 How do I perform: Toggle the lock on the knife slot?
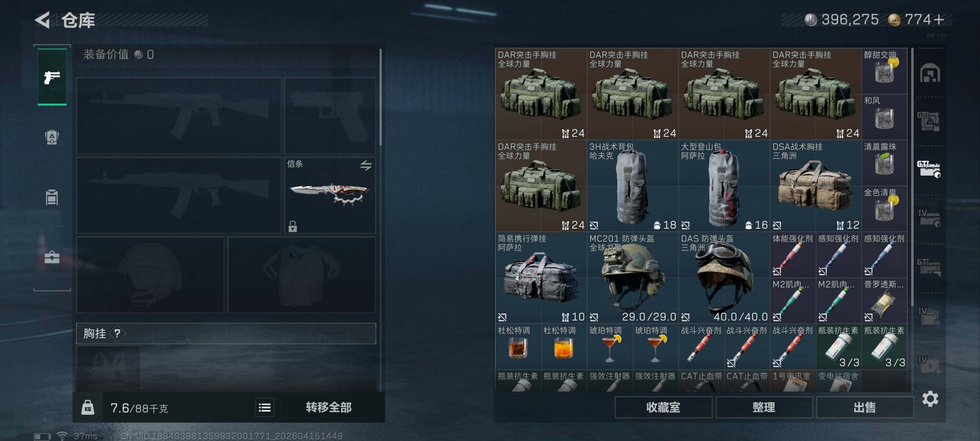tap(293, 226)
